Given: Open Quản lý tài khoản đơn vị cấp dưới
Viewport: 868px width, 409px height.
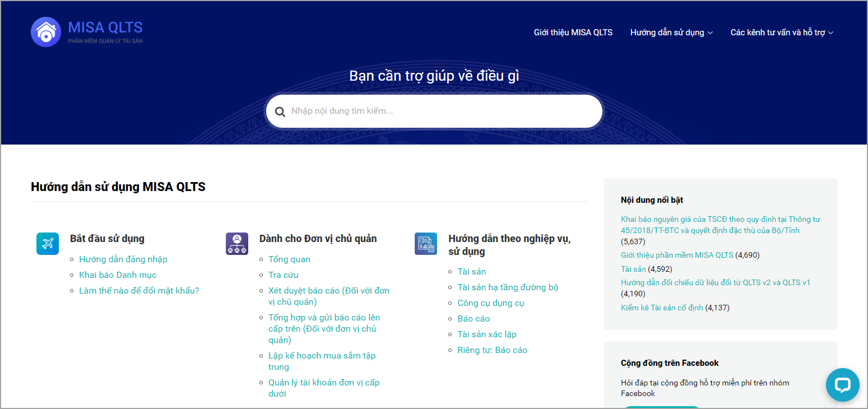Looking at the screenshot, I should coord(324,388).
